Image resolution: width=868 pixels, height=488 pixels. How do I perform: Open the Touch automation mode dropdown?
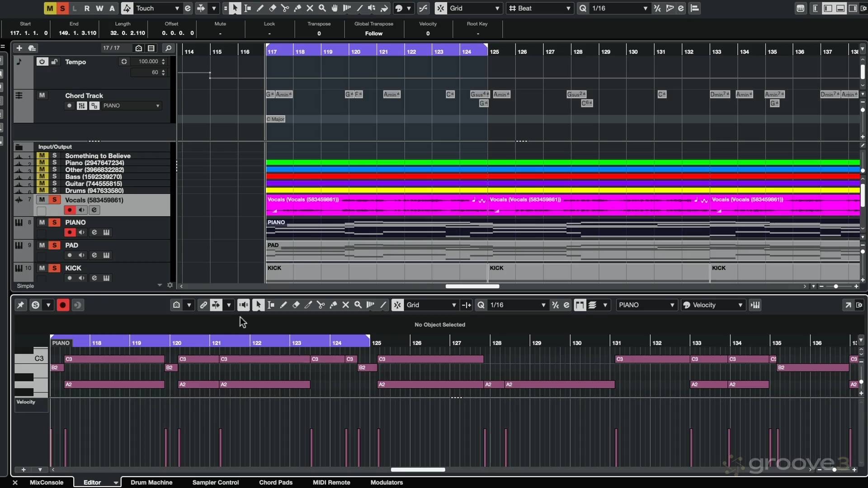[177, 8]
